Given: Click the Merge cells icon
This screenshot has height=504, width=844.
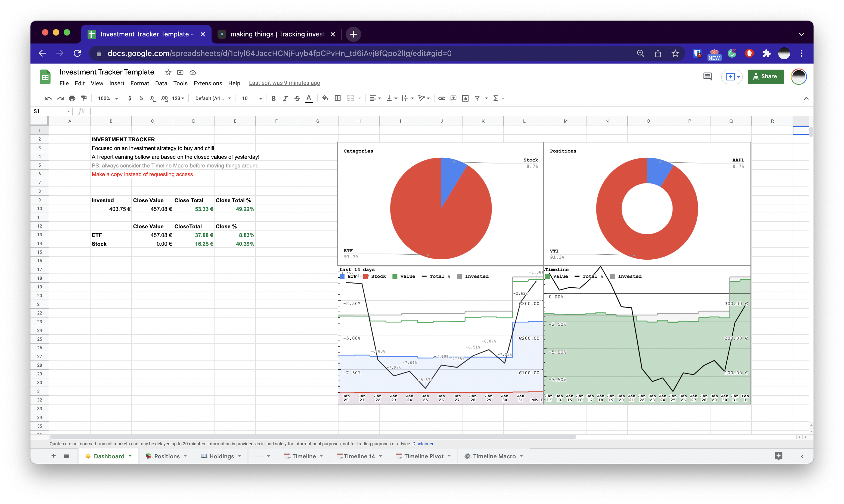Looking at the screenshot, I should click(x=350, y=98).
